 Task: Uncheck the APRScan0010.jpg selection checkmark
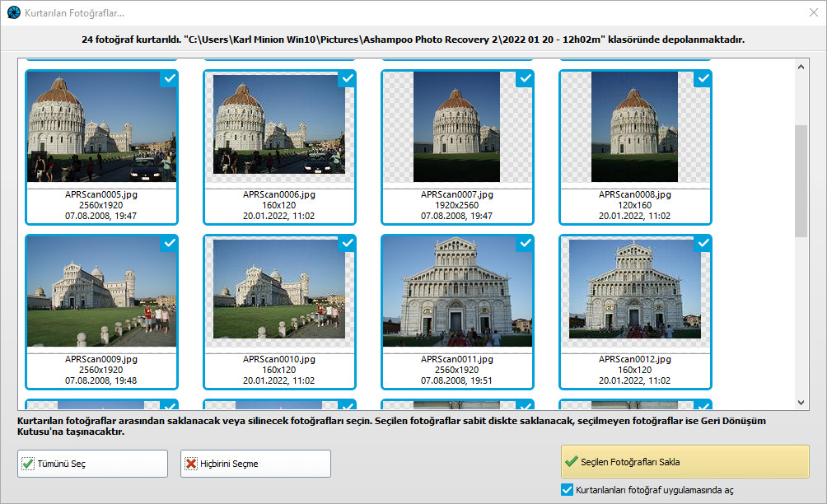347,243
